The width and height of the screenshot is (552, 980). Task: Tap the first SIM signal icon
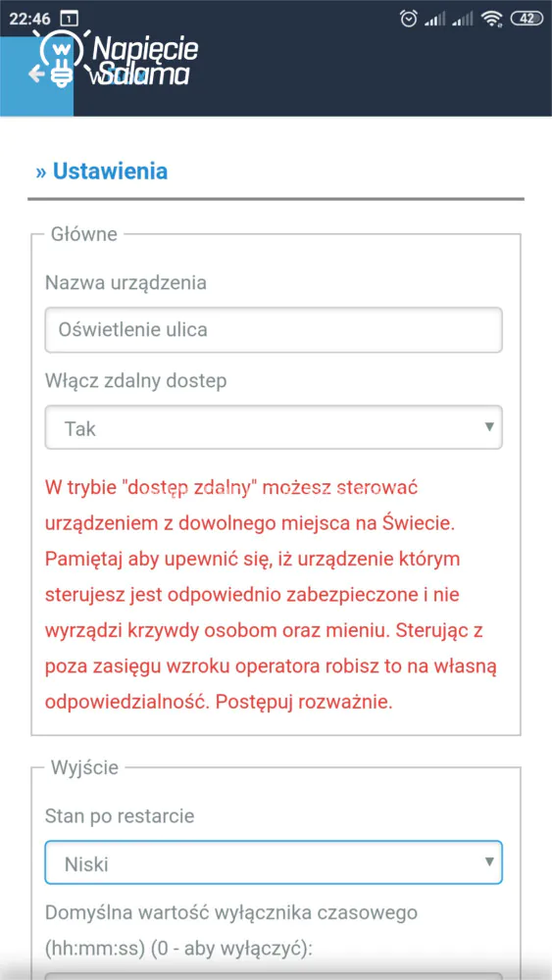(434, 20)
